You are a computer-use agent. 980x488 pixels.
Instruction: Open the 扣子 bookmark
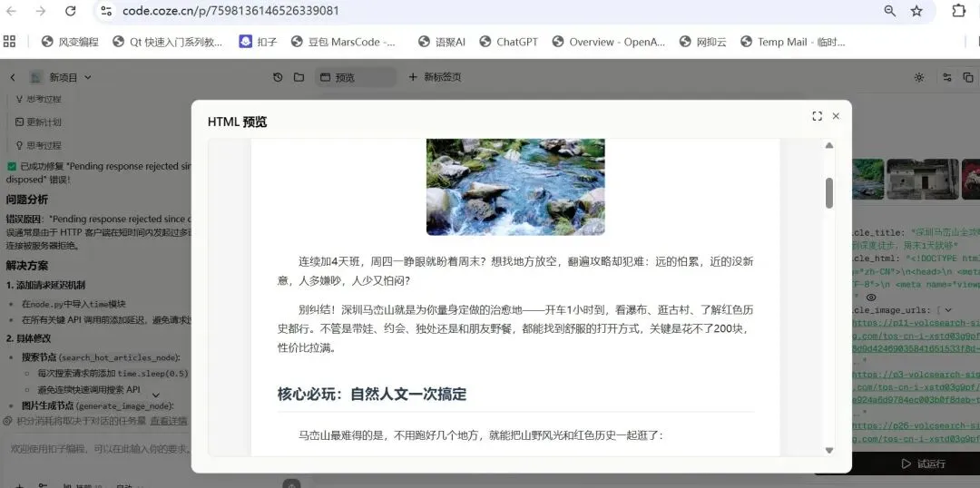(258, 42)
